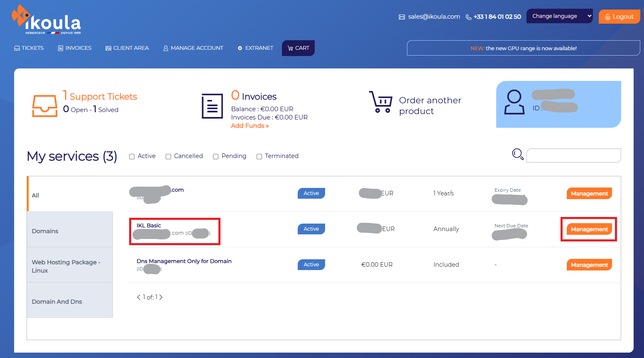Click the phone icon beside the number
Viewport: 644px width, 358px height.
tap(468, 17)
